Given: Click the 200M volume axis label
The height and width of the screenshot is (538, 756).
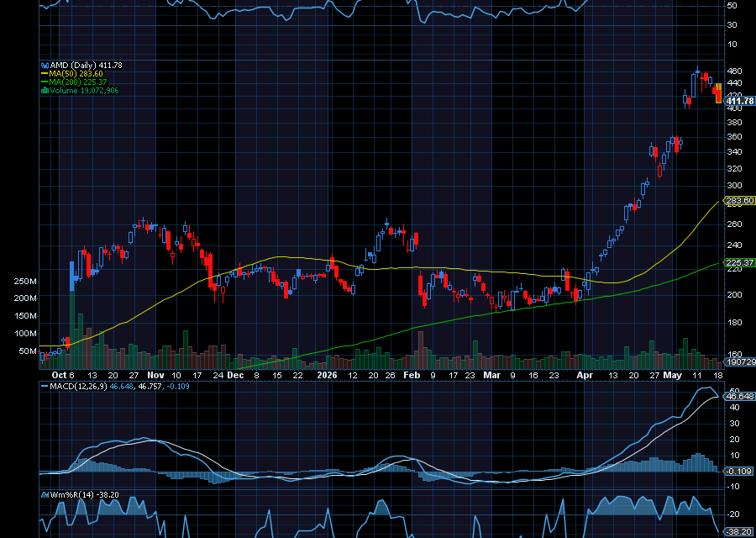Looking at the screenshot, I should pyautogui.click(x=25, y=298).
